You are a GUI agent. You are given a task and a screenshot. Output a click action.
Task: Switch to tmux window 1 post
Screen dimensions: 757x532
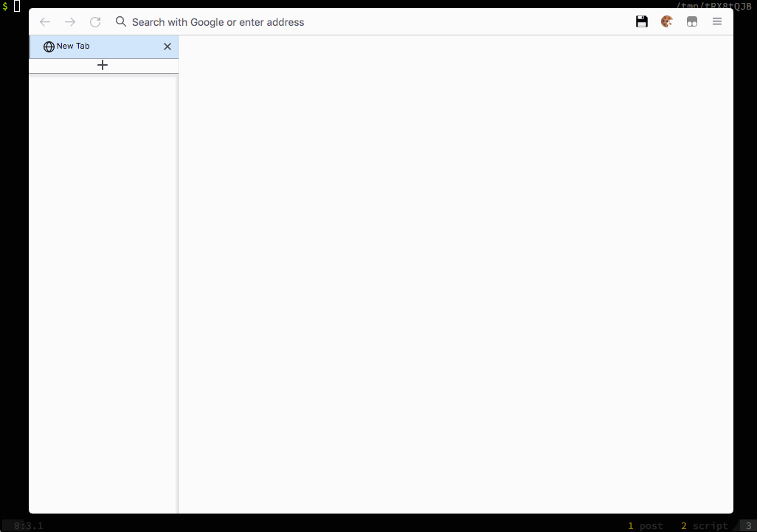[x=646, y=526]
